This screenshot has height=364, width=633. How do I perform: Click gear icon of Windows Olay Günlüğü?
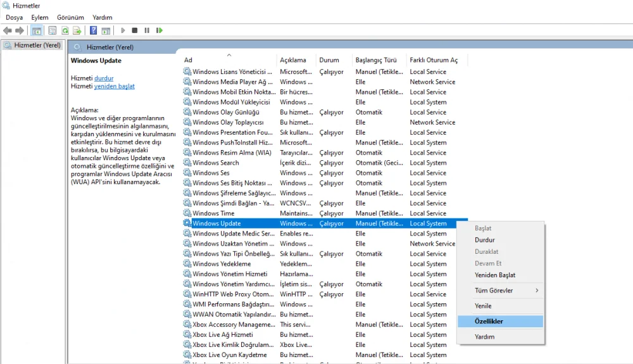[x=187, y=112]
